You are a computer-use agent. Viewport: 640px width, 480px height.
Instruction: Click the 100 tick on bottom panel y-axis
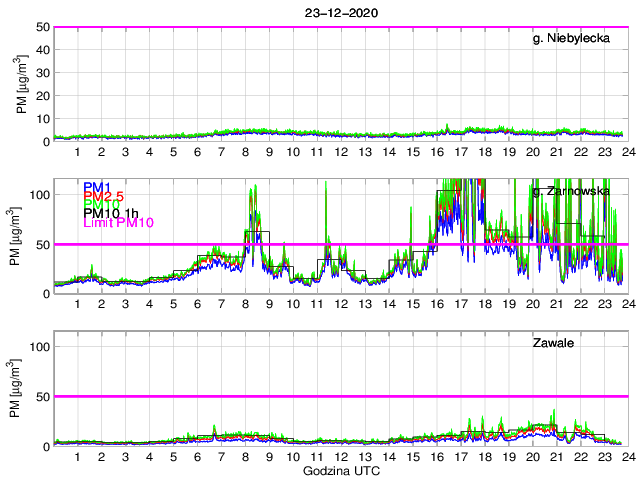pyautogui.click(x=39, y=347)
